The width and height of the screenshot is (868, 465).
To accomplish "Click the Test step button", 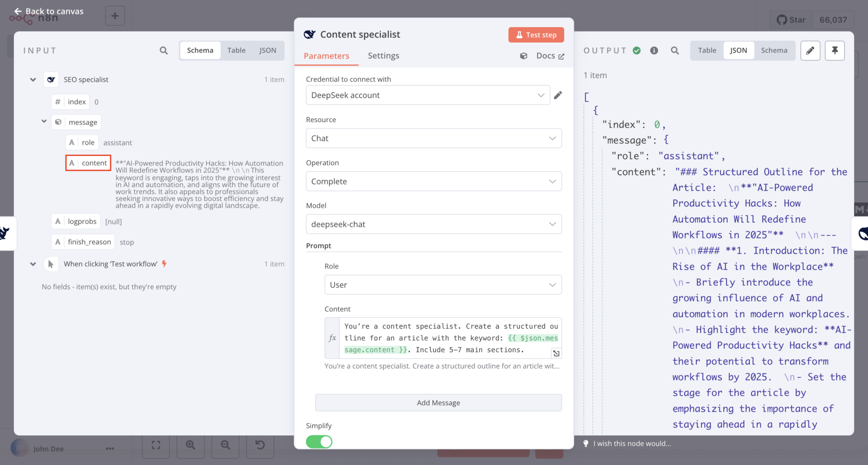I will [536, 35].
